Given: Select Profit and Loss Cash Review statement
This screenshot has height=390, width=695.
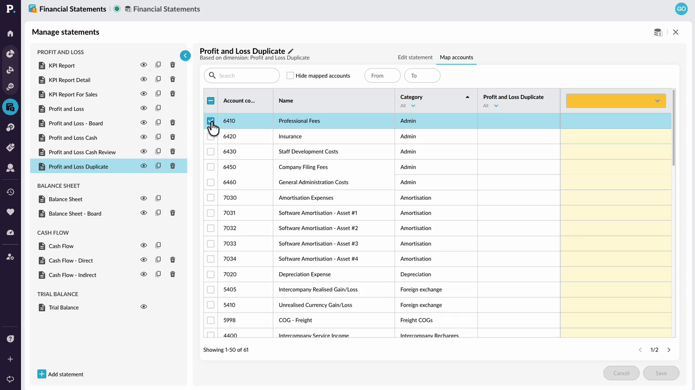Looking at the screenshot, I should [x=82, y=152].
